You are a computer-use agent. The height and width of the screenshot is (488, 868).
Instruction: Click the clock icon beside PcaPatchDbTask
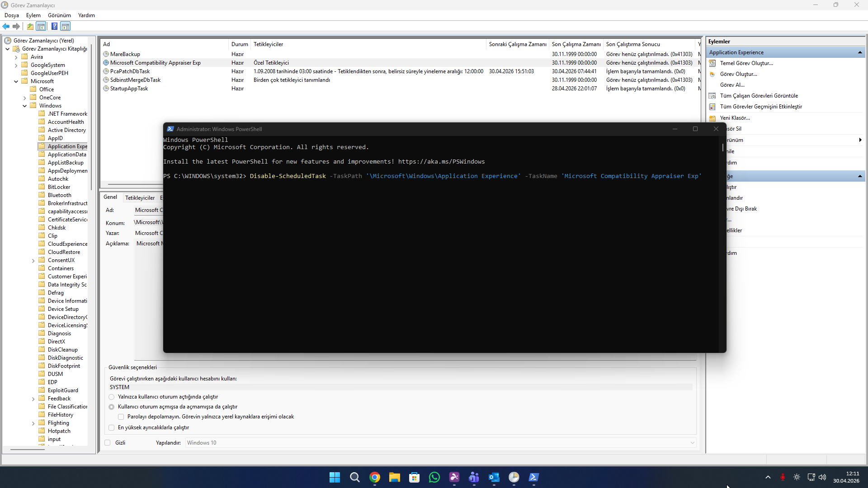106,71
